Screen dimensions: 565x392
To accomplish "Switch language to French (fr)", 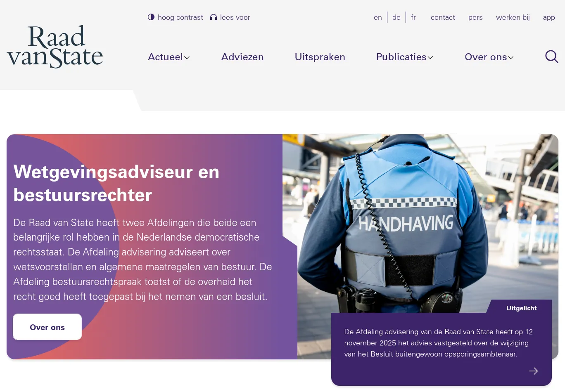I will coord(413,17).
